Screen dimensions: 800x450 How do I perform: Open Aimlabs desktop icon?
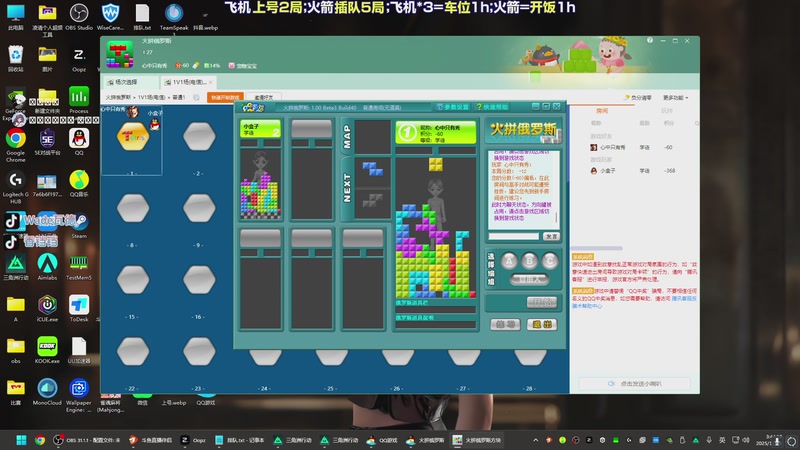[47, 266]
